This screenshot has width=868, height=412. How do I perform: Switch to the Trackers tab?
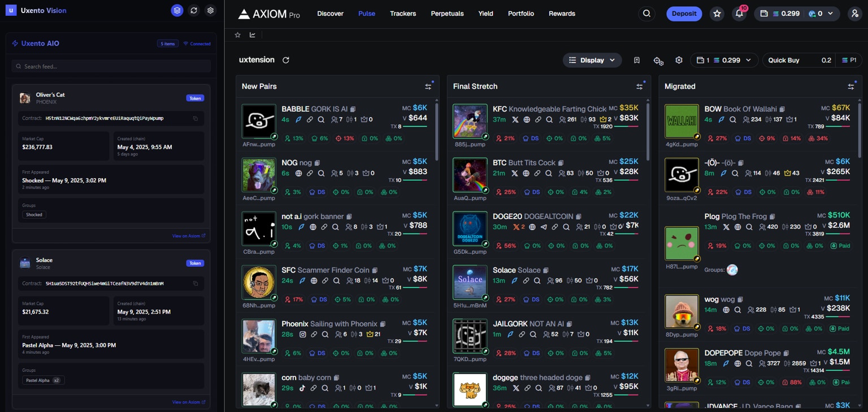pyautogui.click(x=403, y=14)
